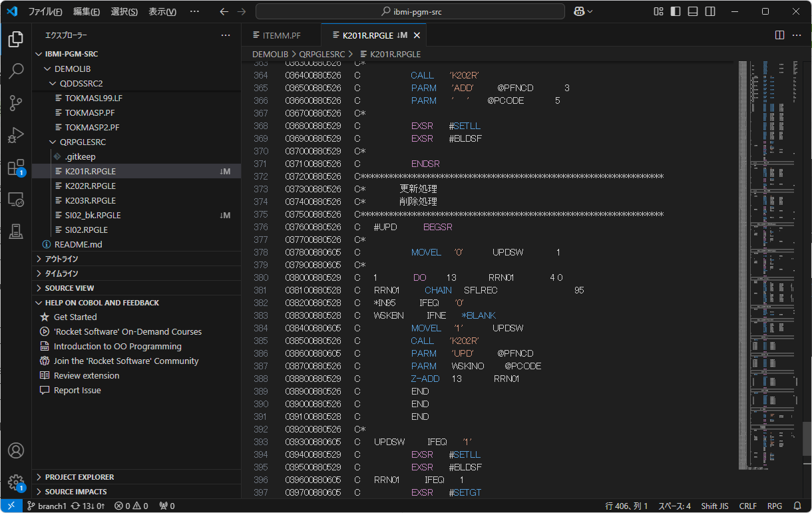The height and width of the screenshot is (513, 812).
Task: Go back using the navigation arrow
Action: tap(224, 11)
